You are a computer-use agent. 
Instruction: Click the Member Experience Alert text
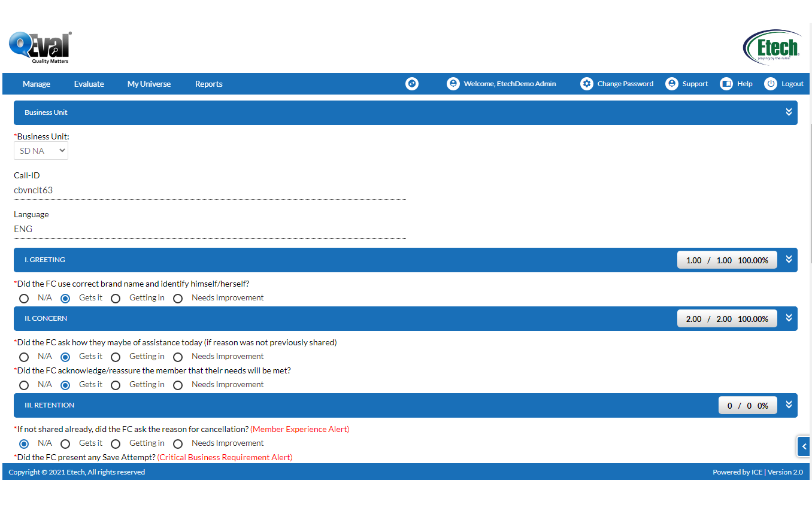click(300, 429)
